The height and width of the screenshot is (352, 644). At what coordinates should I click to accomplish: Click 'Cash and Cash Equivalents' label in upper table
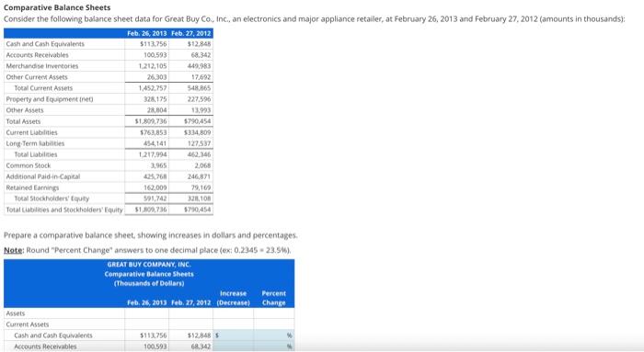coord(45,44)
